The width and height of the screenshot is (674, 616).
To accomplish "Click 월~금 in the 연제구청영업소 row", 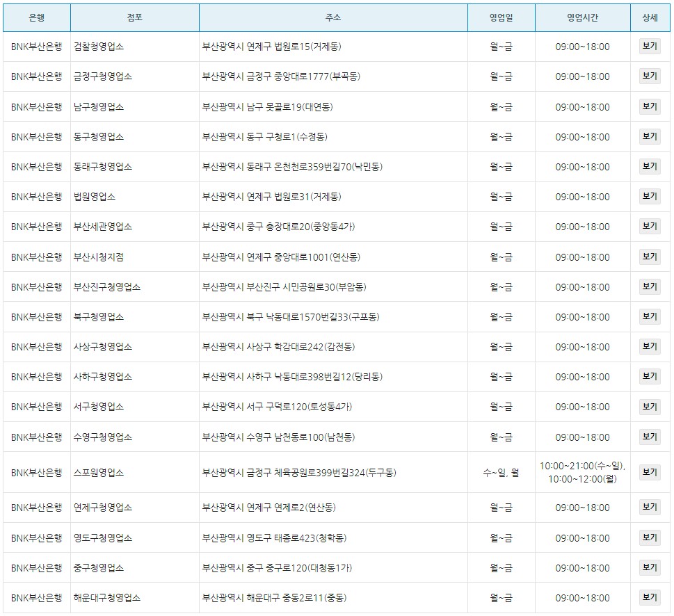I will [502, 507].
